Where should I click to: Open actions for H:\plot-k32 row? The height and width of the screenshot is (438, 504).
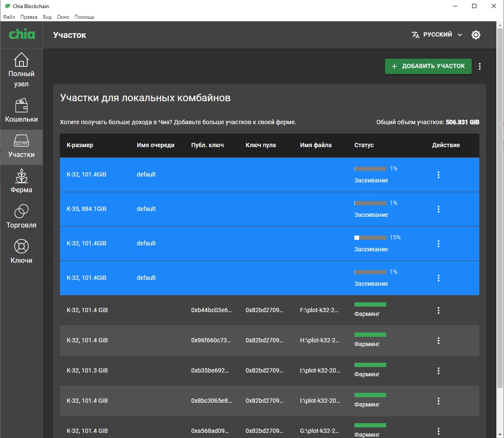tap(439, 341)
